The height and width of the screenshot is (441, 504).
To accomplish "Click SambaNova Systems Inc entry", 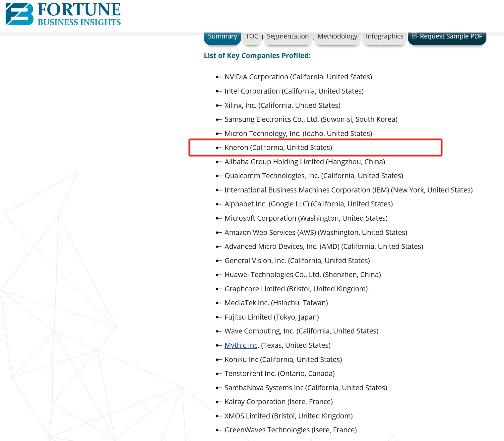I will (306, 388).
